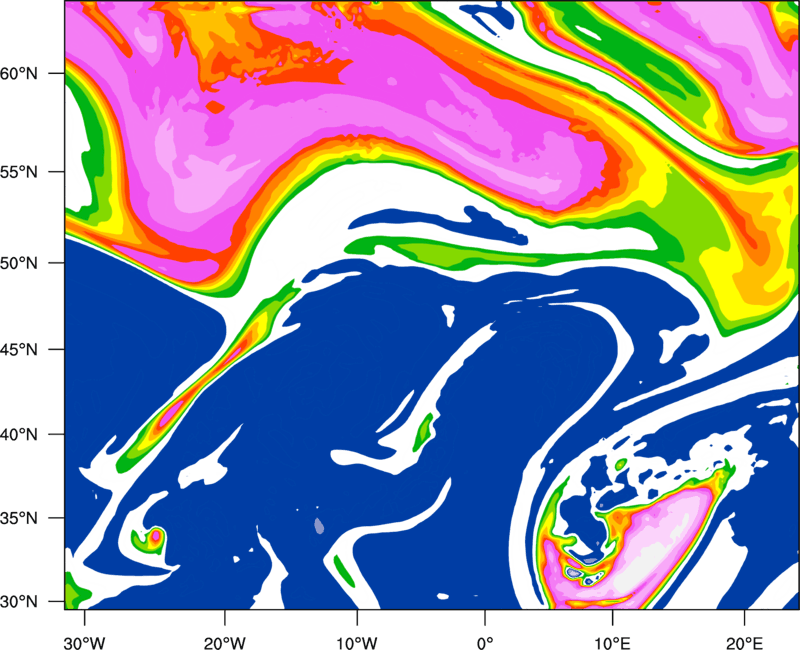Image resolution: width=800 pixels, height=650 pixels.
Task: Click the 30°W longitude label
Action: click(85, 642)
